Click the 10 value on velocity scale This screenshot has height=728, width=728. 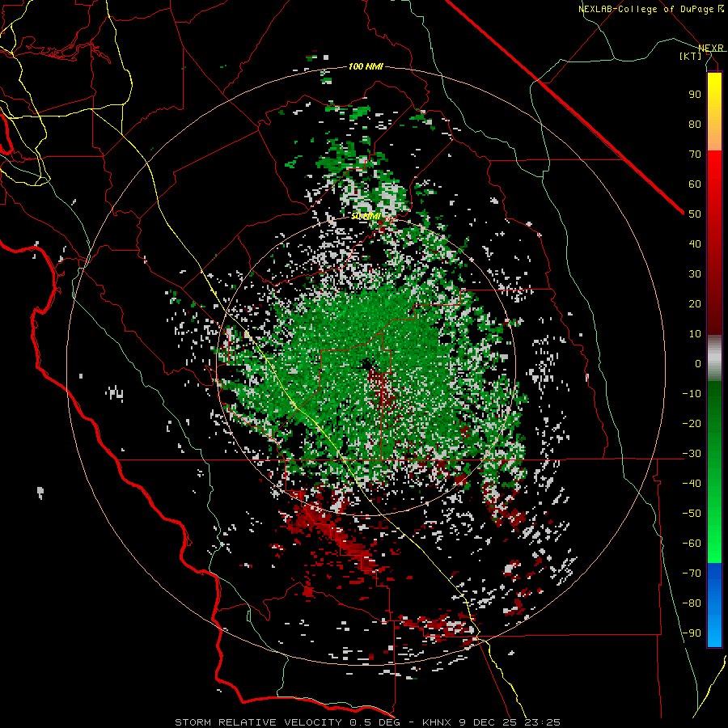(695, 334)
